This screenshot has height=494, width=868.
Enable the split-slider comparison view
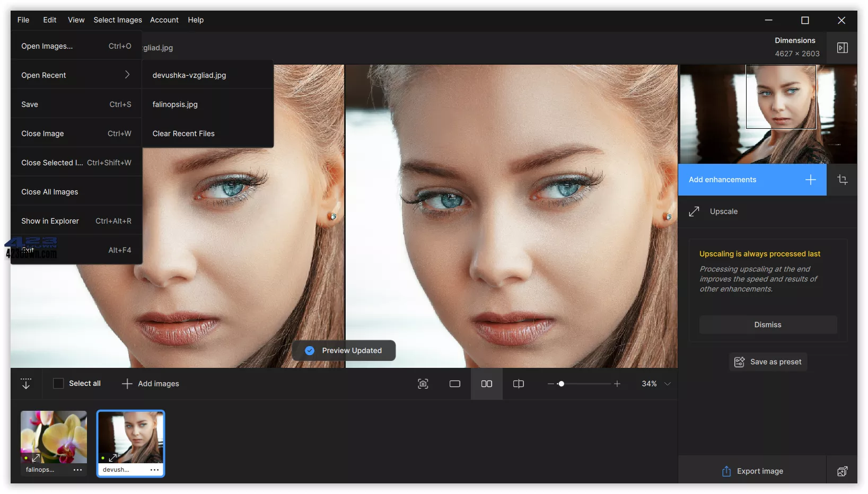click(x=518, y=384)
